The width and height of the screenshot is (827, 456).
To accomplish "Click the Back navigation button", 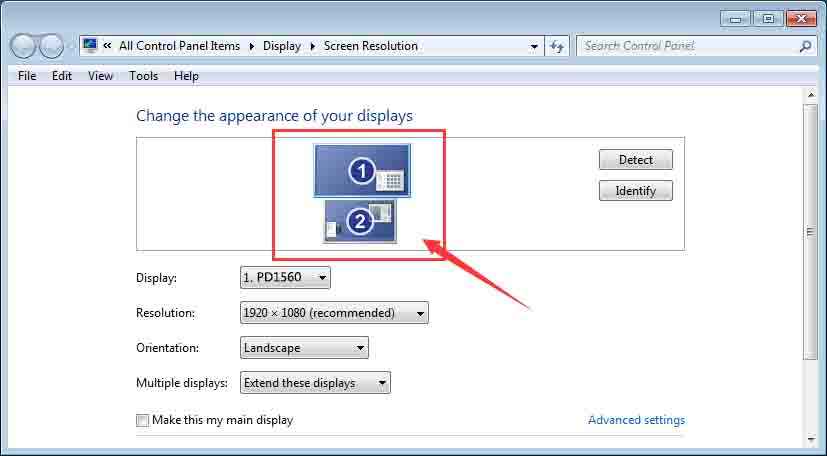I will [23, 46].
